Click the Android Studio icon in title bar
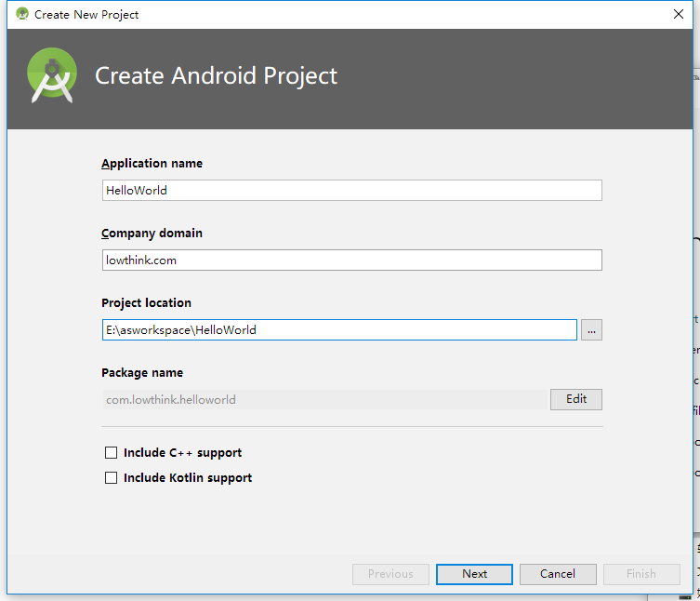 [x=22, y=14]
